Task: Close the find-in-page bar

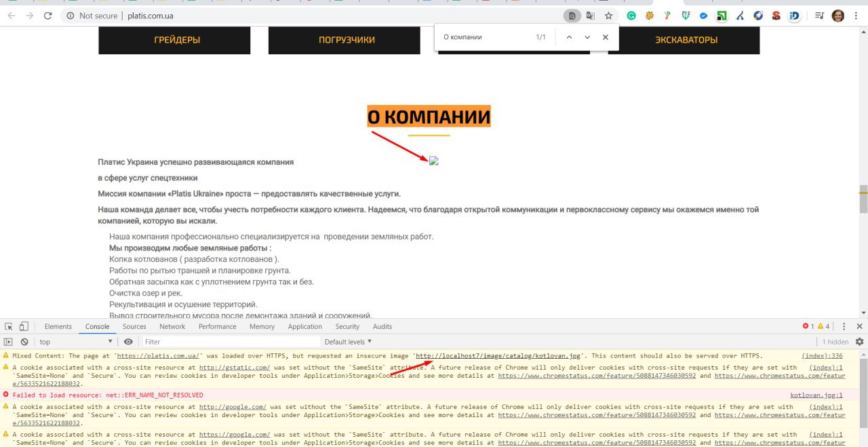Action: click(606, 37)
